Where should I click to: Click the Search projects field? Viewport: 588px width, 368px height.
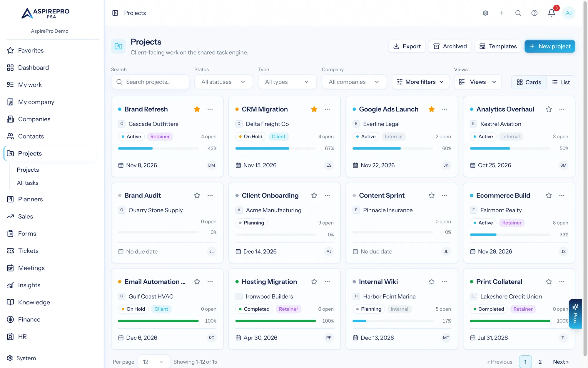click(150, 82)
